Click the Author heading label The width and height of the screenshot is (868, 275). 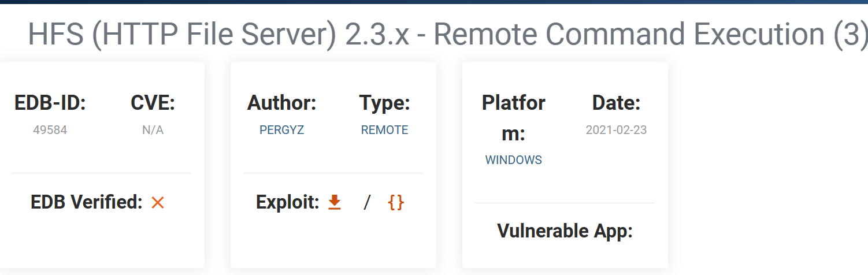pos(281,103)
